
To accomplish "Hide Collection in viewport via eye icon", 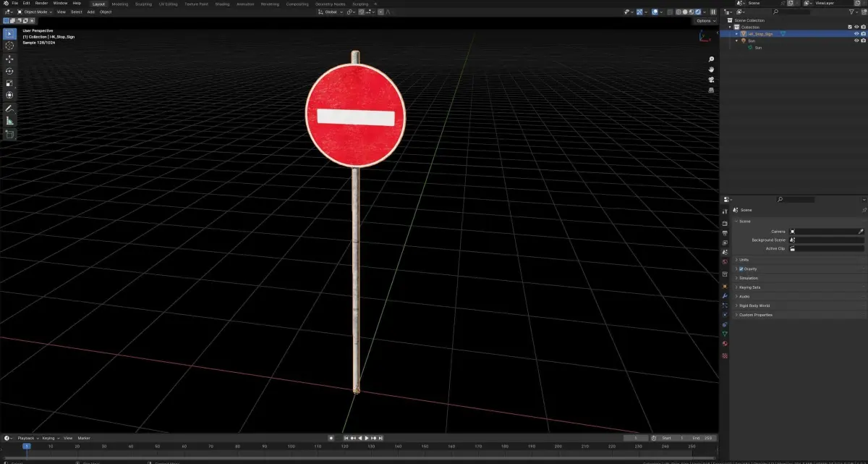I will click(856, 27).
